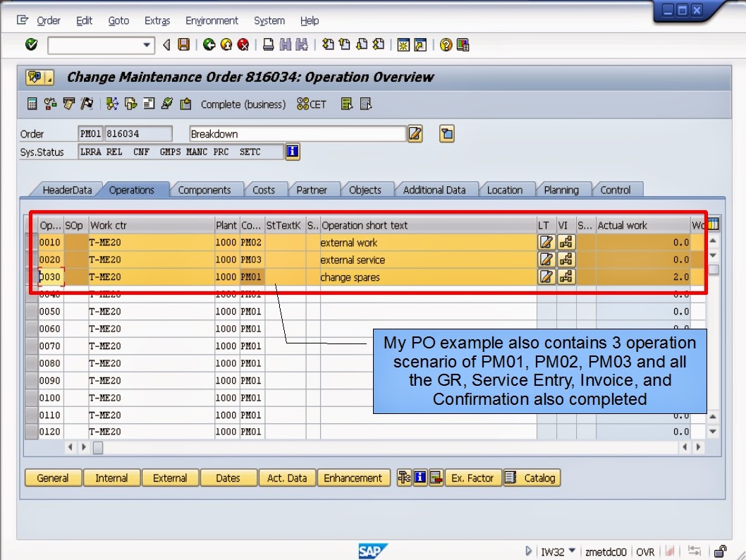Click the table column configuration icon
The image size is (746, 560).
(713, 224)
